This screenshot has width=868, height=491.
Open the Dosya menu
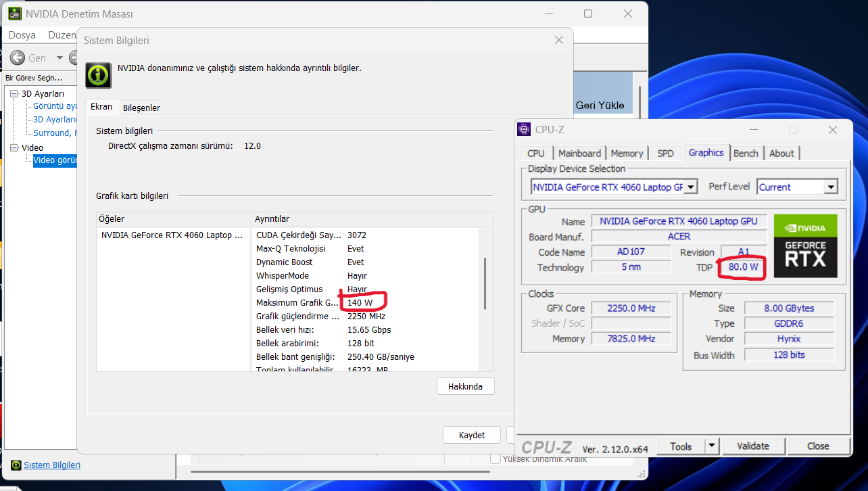(22, 35)
